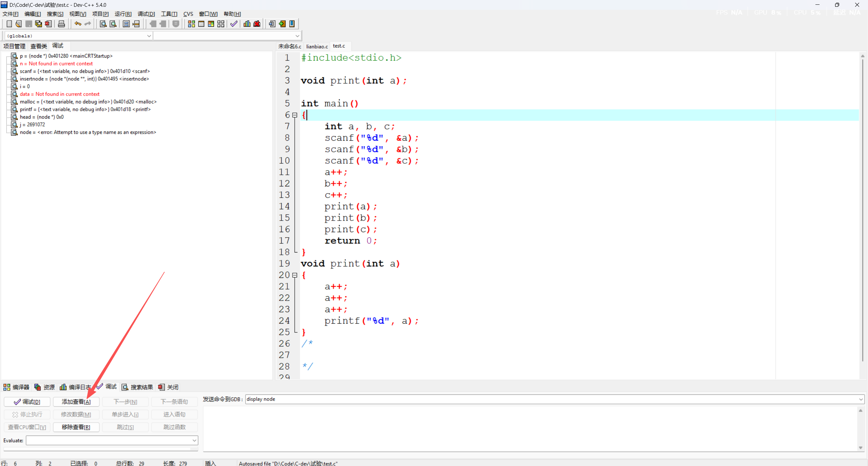Open the 搜索[S] menu
The image size is (868, 466).
pyautogui.click(x=55, y=14)
